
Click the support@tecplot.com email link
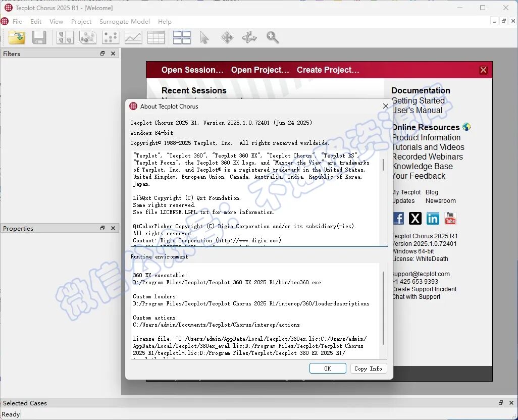pyautogui.click(x=421, y=274)
